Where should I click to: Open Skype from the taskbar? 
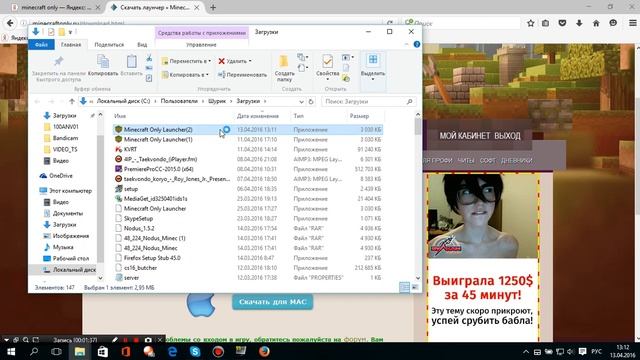[195, 351]
